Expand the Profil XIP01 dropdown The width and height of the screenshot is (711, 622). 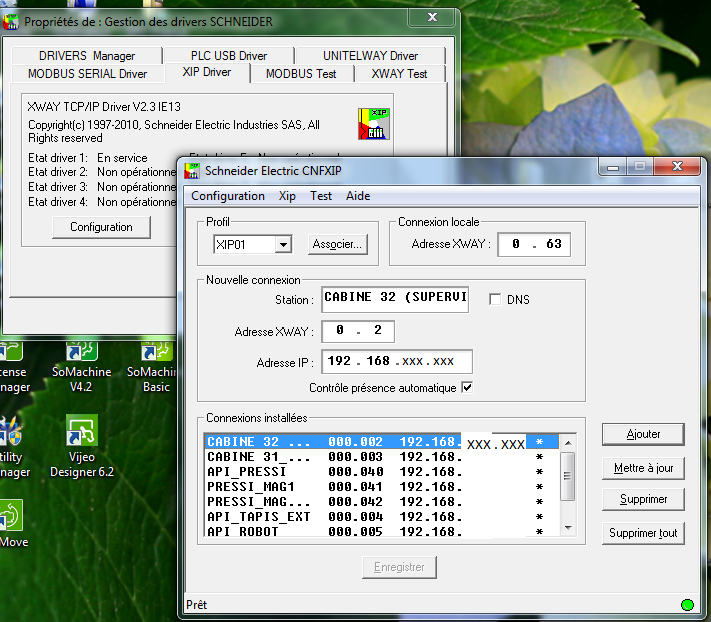point(283,245)
